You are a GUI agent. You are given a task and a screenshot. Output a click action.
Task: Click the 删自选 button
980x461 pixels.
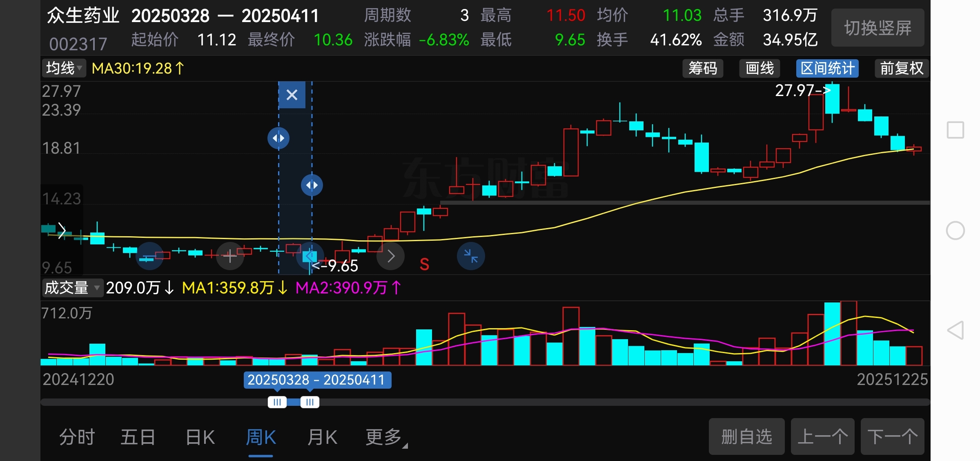click(746, 436)
